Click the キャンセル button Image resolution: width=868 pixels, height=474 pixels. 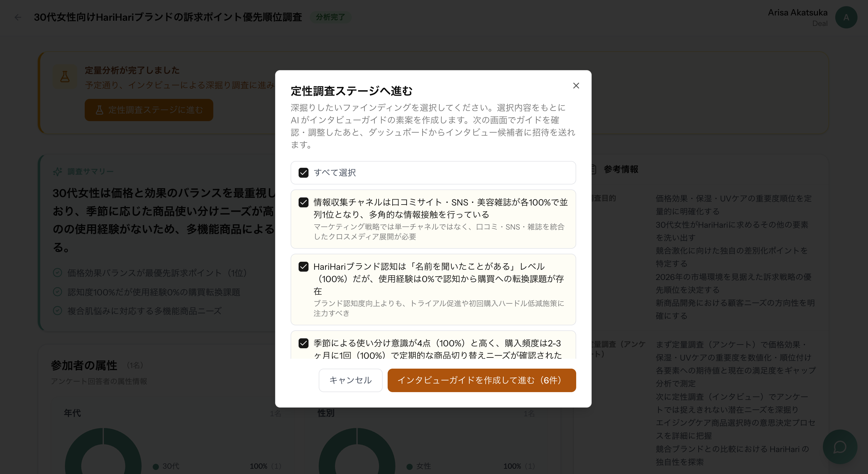tap(351, 380)
